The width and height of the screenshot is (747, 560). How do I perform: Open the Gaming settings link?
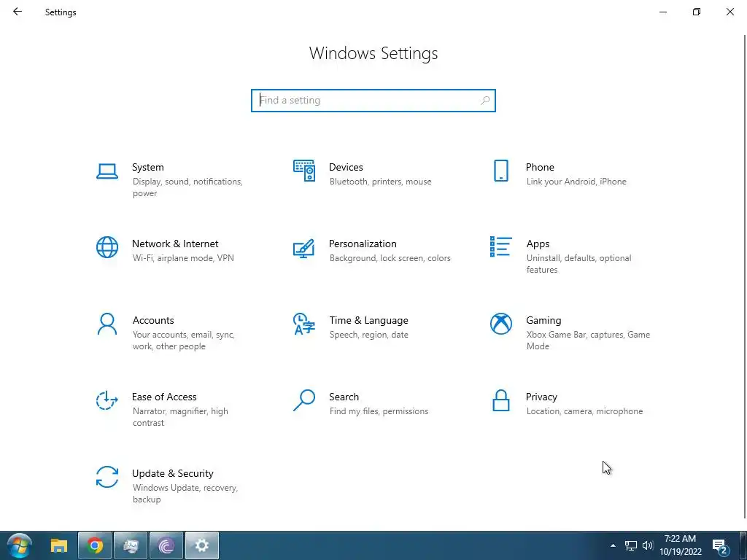click(543, 321)
